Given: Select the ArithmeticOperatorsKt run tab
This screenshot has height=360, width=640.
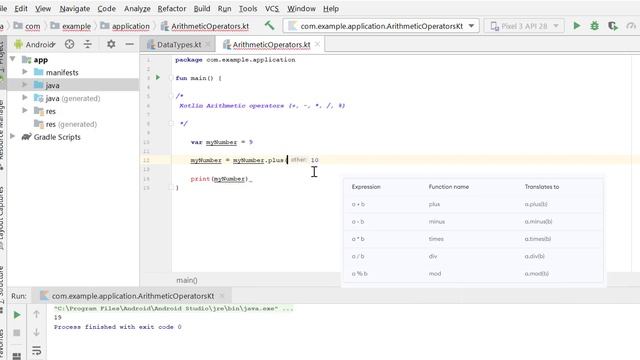Looking at the screenshot, I should [x=133, y=296].
